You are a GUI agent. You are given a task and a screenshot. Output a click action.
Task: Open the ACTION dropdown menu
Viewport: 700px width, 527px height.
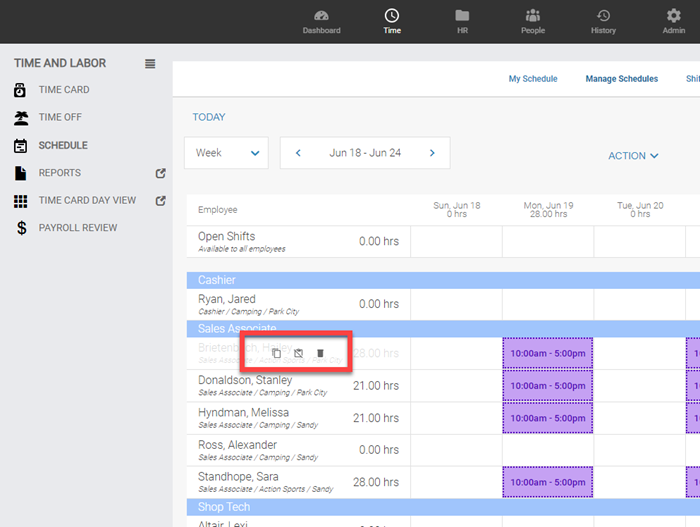pos(633,156)
